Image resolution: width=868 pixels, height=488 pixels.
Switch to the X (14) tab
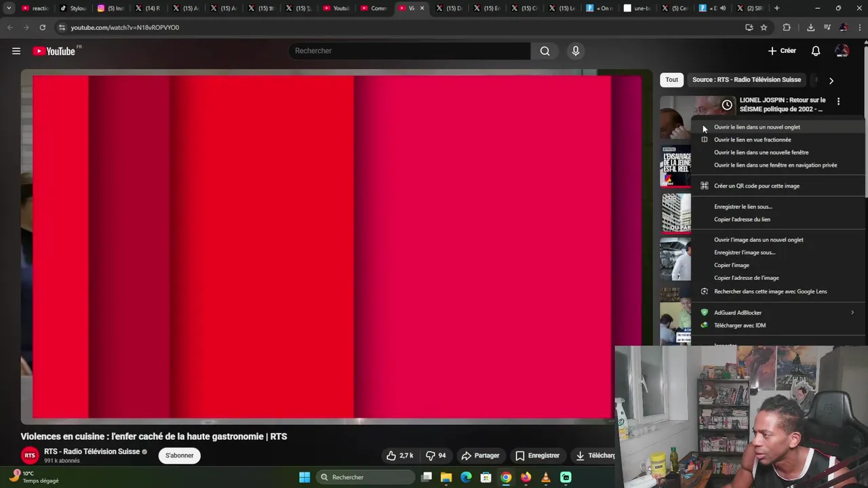[x=148, y=8]
